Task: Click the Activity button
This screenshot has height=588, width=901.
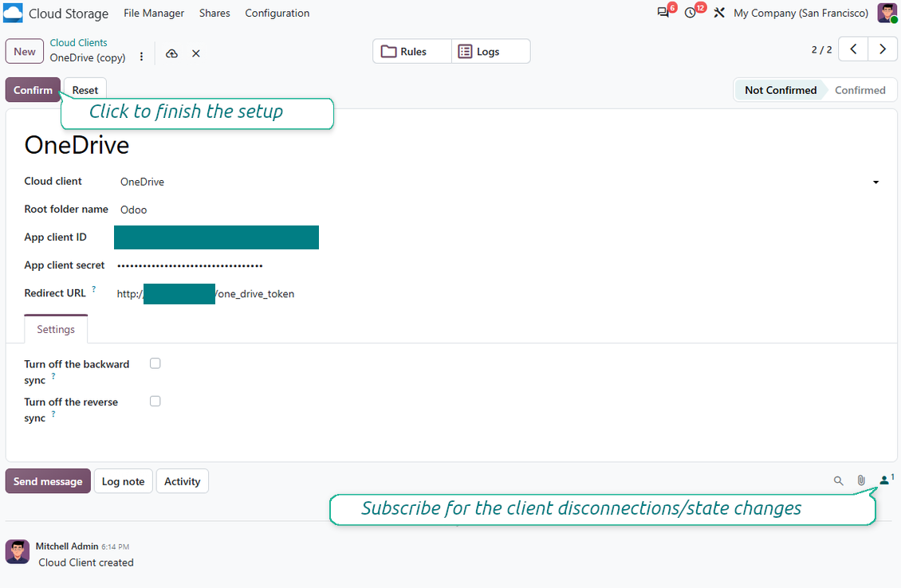Action: click(x=182, y=481)
